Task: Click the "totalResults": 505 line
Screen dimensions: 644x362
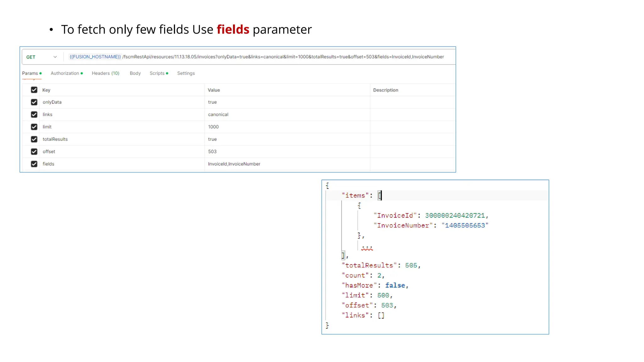Action: coord(381,266)
